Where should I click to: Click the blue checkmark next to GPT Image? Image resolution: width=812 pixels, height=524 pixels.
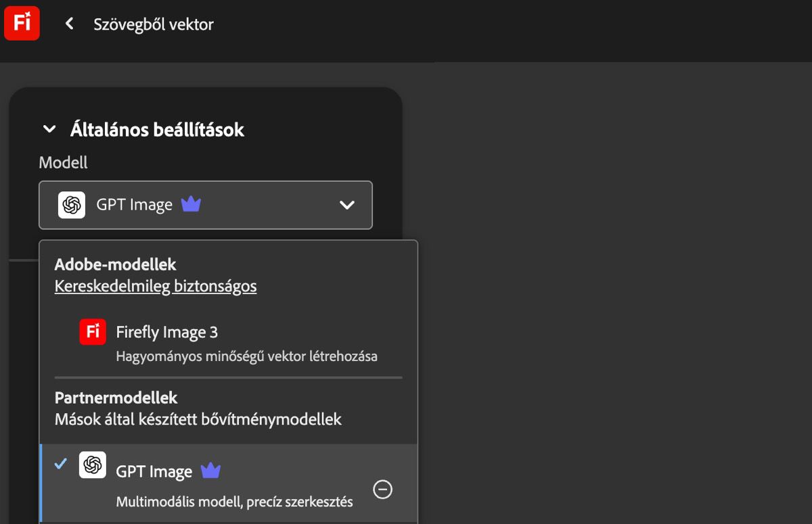pos(61,464)
